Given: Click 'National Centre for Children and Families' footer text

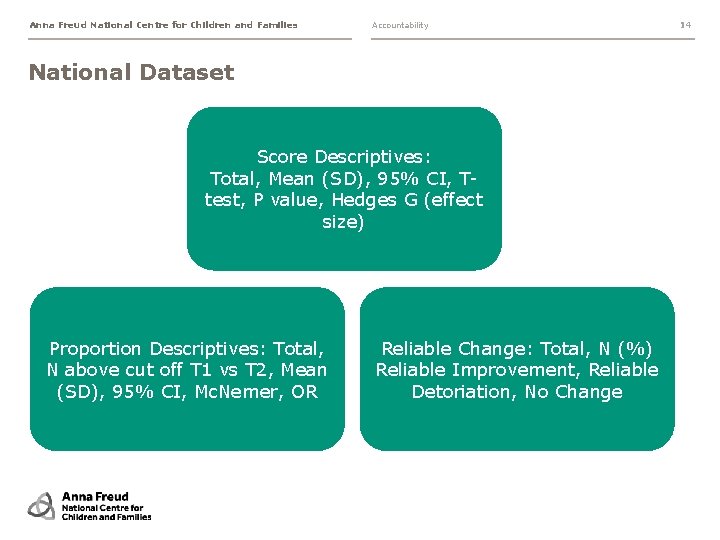Looking at the screenshot, I should [107, 512].
